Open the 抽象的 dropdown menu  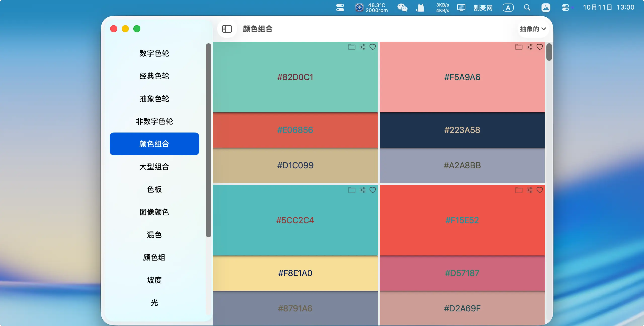pyautogui.click(x=533, y=29)
